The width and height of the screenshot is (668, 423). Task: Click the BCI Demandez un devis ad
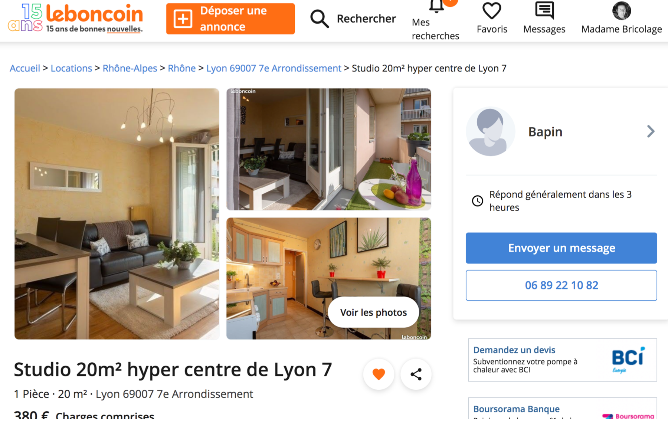pos(562,360)
